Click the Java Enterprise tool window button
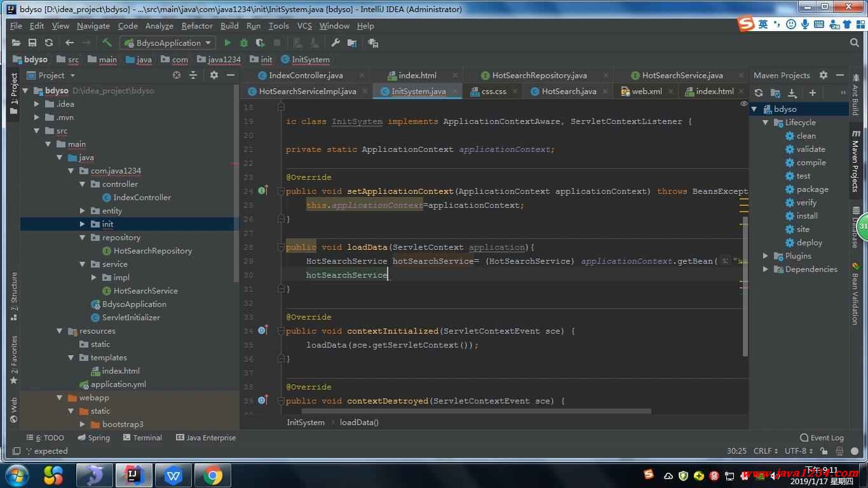The height and width of the screenshot is (488, 868). [x=206, y=438]
